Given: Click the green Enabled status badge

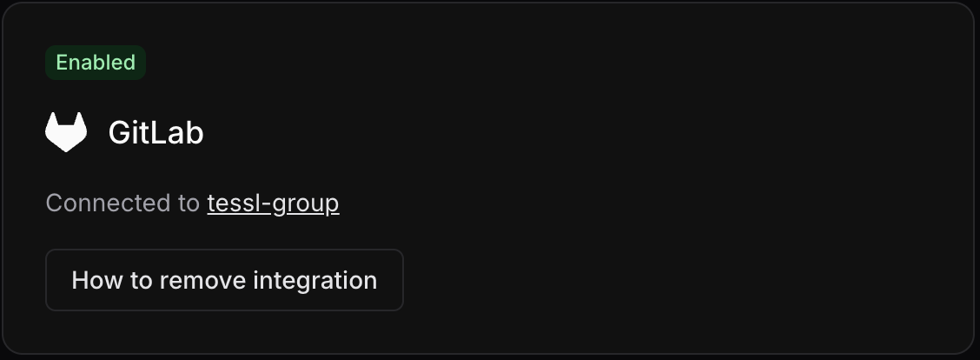Looking at the screenshot, I should point(96,63).
